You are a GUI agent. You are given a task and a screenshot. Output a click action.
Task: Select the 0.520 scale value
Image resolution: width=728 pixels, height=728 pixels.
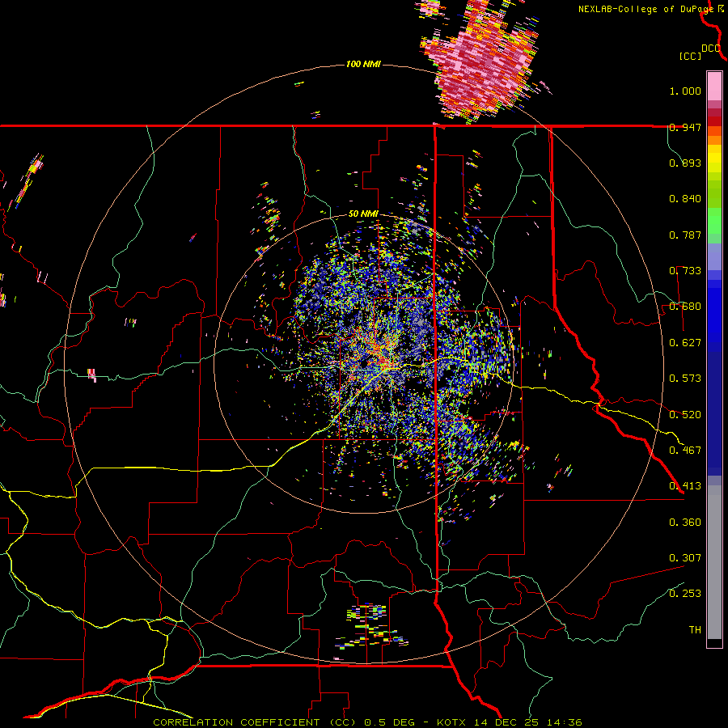click(x=685, y=415)
